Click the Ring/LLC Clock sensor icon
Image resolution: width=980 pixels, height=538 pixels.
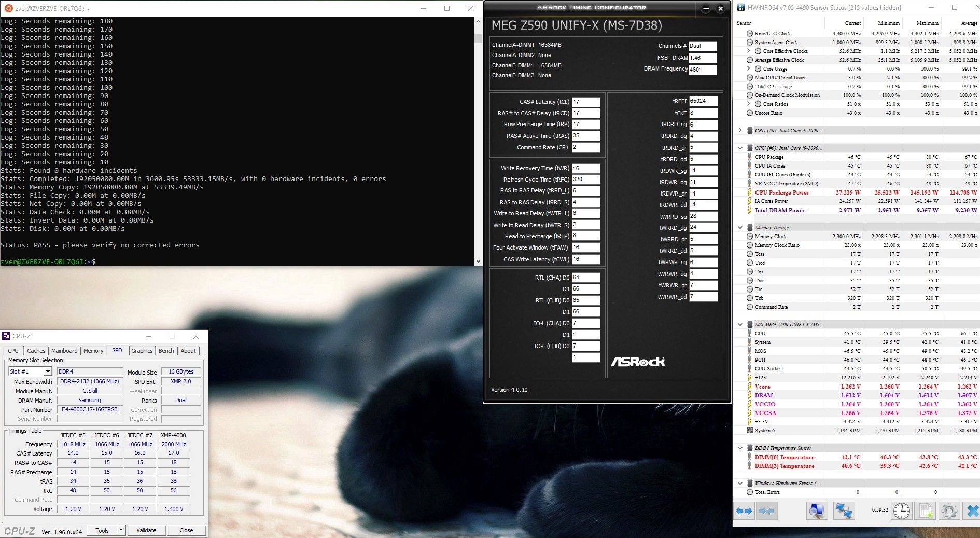750,34
